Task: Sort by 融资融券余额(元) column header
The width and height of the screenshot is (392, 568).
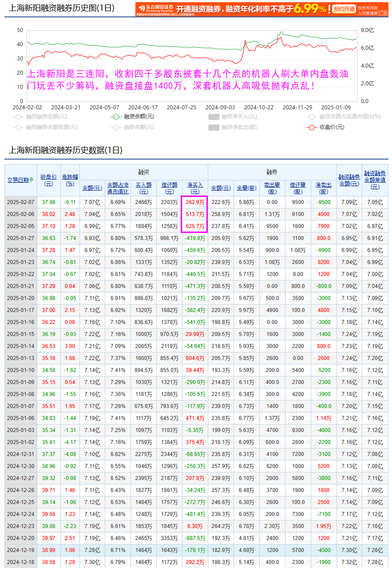Action: 349,180
